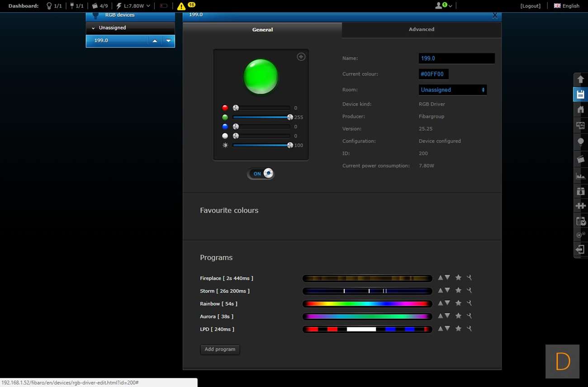Select the General tab
This screenshot has width=588, height=387.
click(x=262, y=30)
